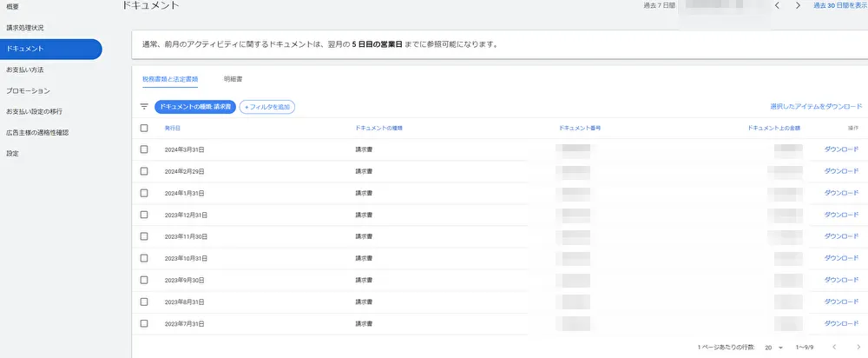
Task: Click the ドキュメントの種類 column header
Action: coord(378,128)
